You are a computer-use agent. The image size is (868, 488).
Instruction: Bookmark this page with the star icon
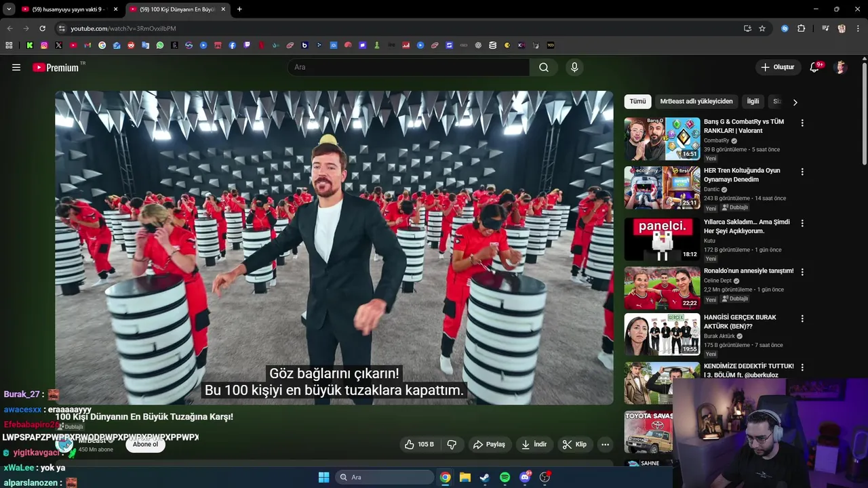click(x=762, y=28)
